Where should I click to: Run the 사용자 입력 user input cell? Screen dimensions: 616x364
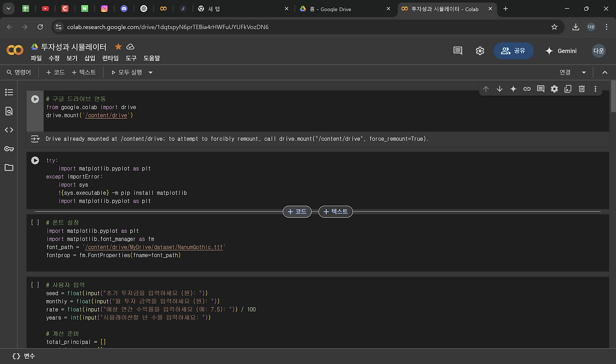35,285
